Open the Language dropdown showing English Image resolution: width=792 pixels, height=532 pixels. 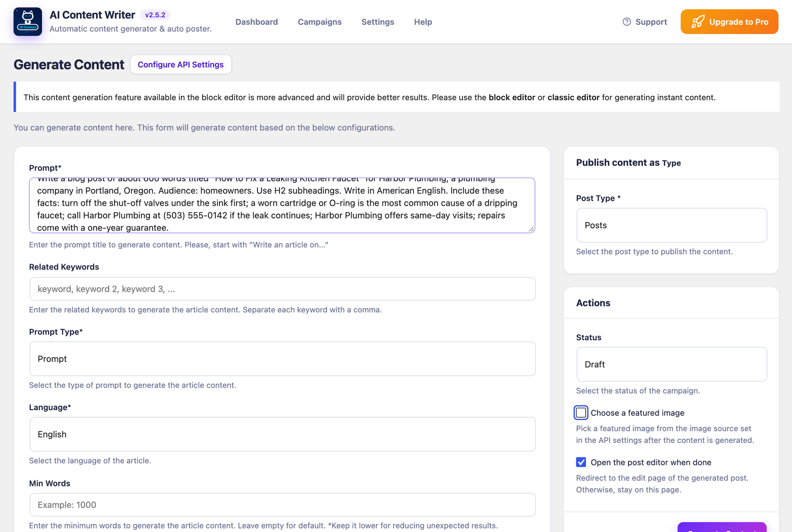[x=282, y=434]
